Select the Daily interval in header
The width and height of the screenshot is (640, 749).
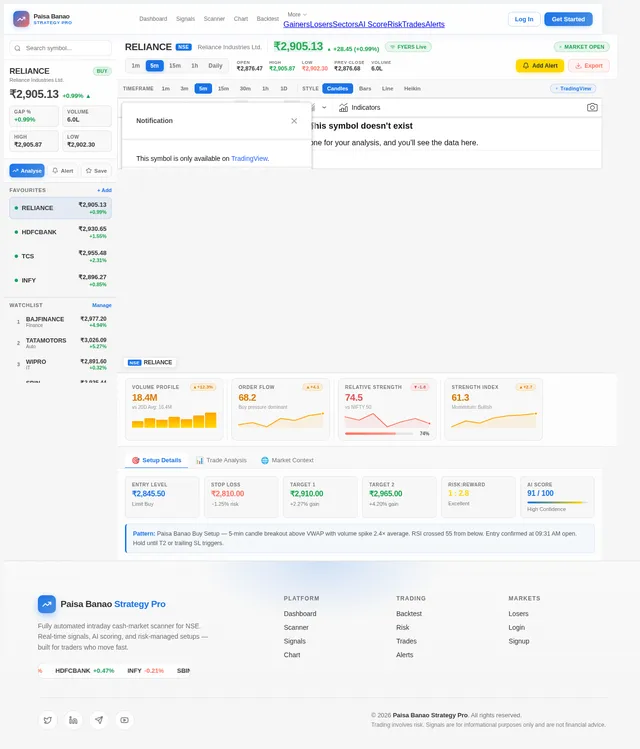tap(215, 65)
